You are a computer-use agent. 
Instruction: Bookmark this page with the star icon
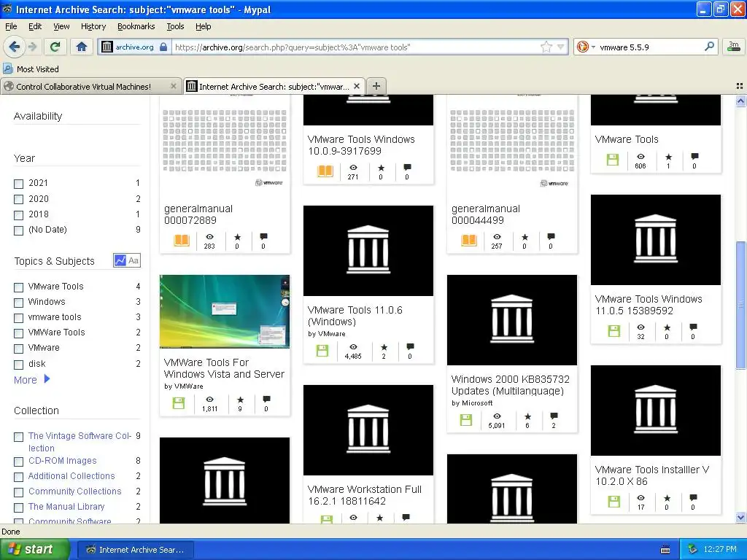(546, 47)
